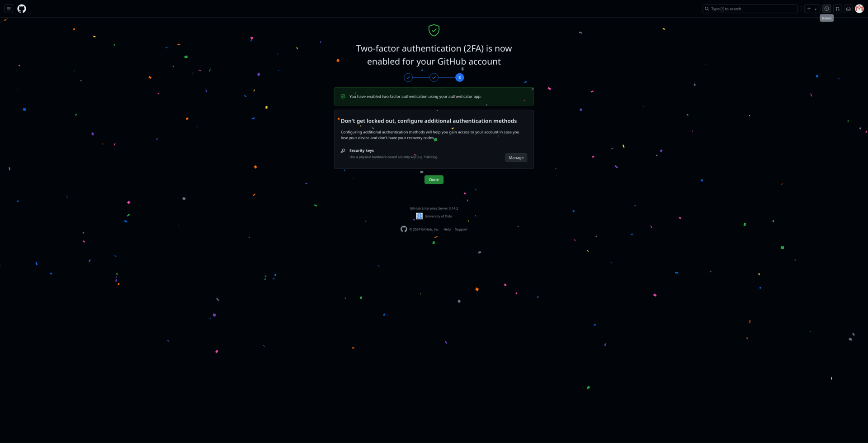Click the 'GitHub Enterprise Server 3.14.2' text

click(x=434, y=208)
